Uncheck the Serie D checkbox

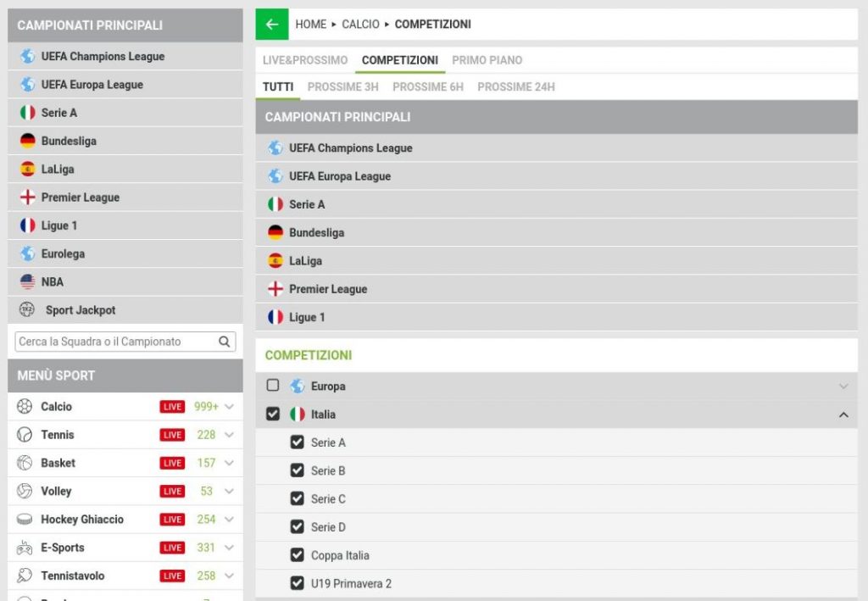pyautogui.click(x=298, y=527)
